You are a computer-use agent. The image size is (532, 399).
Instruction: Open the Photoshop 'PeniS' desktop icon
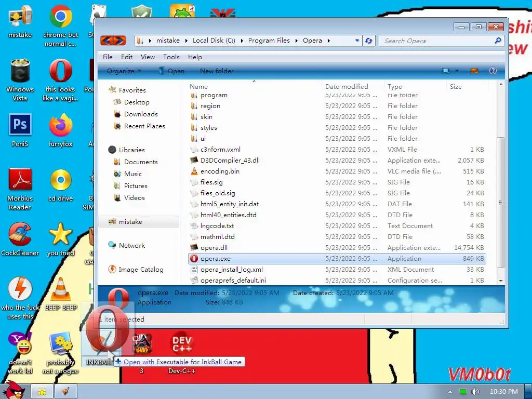[20, 130]
